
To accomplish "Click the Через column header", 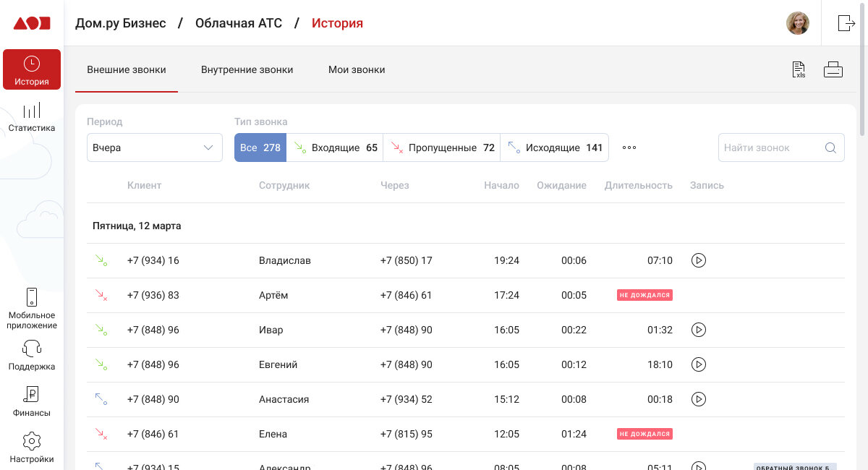I will pos(395,185).
